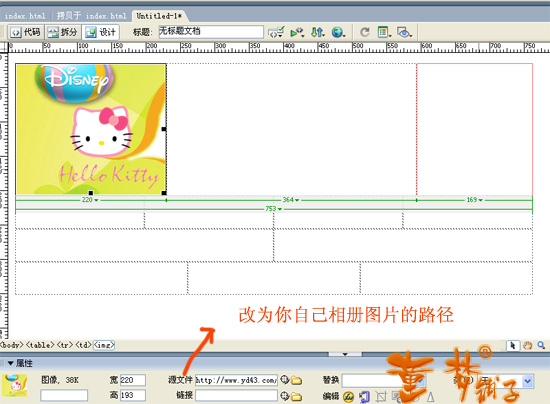Click the 宽 width field showing 220
The width and height of the screenshot is (550, 404).
click(x=133, y=380)
